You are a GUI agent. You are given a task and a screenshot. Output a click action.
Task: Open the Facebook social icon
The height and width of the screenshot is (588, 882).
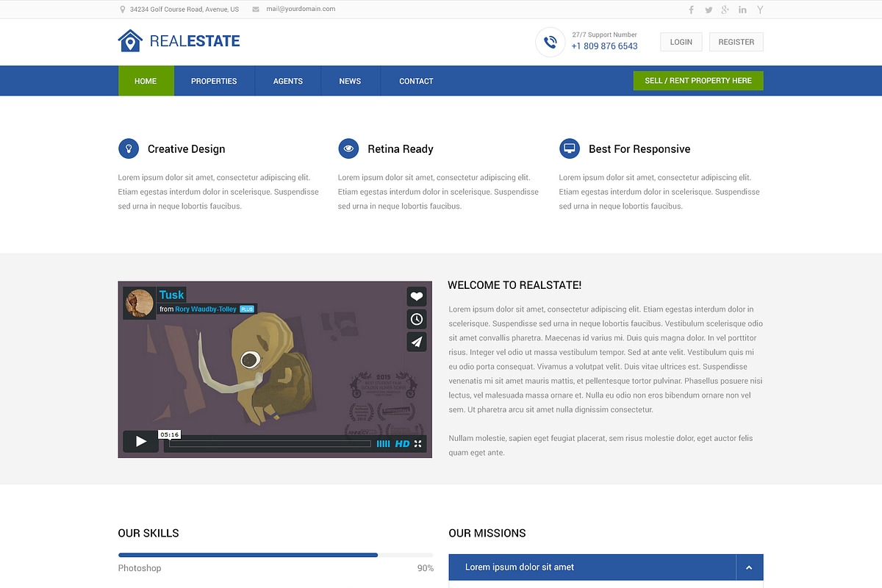691,10
